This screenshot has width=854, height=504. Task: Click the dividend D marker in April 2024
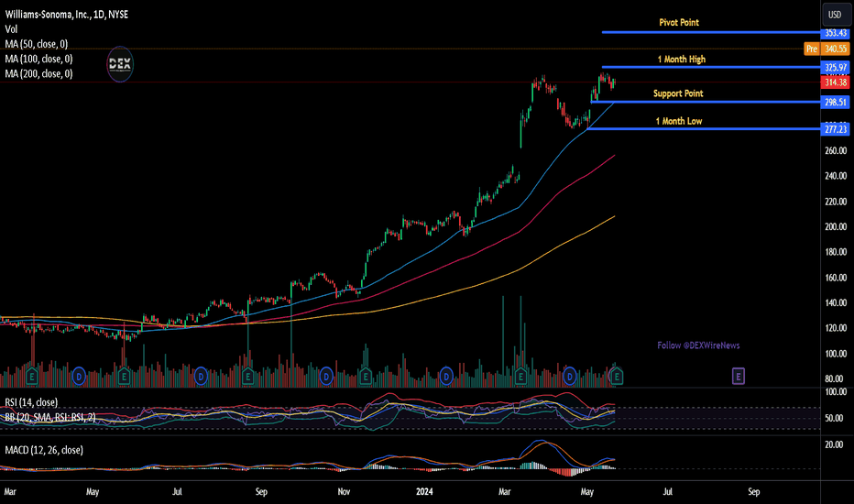570,376
